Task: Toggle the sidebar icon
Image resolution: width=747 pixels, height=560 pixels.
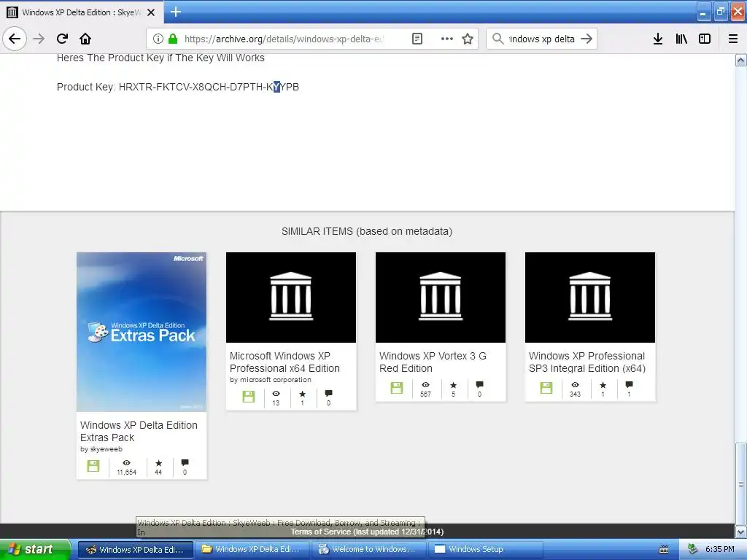Action: (x=705, y=39)
